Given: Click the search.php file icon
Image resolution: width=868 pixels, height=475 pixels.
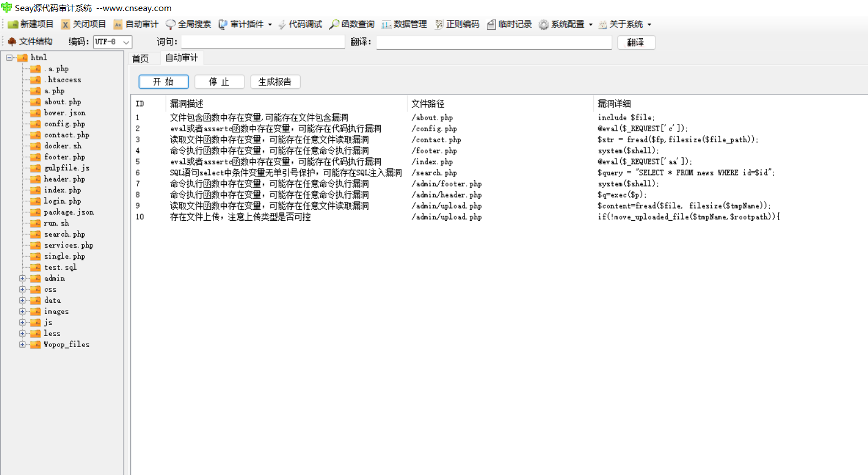Looking at the screenshot, I should 36,234.
